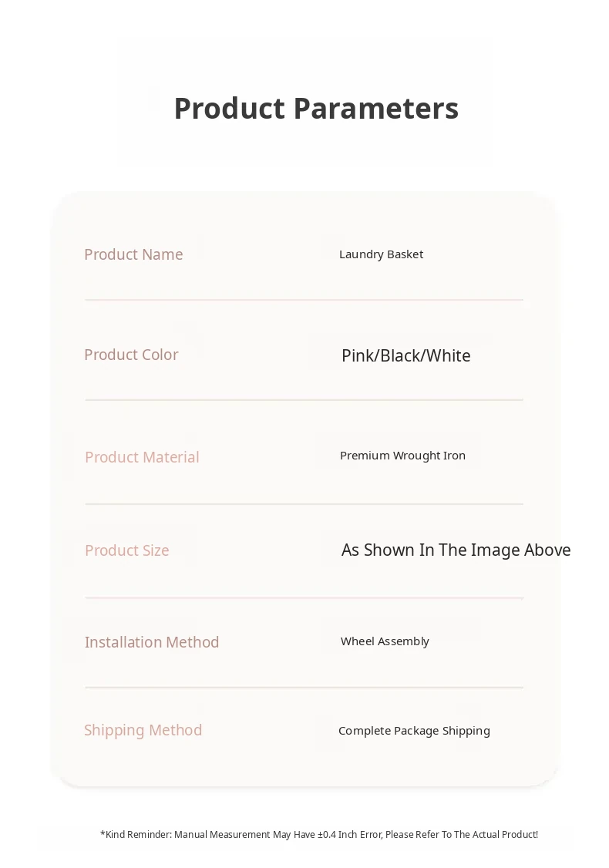
Task: Click the divider line under Installation Method
Action: tap(304, 688)
